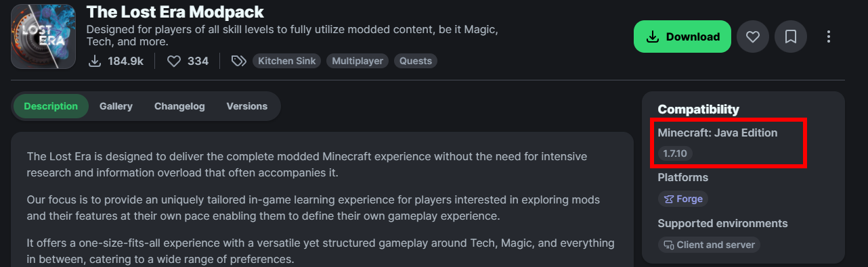The height and width of the screenshot is (267, 868).
Task: Select the Kitchen Sink tag
Action: [287, 61]
